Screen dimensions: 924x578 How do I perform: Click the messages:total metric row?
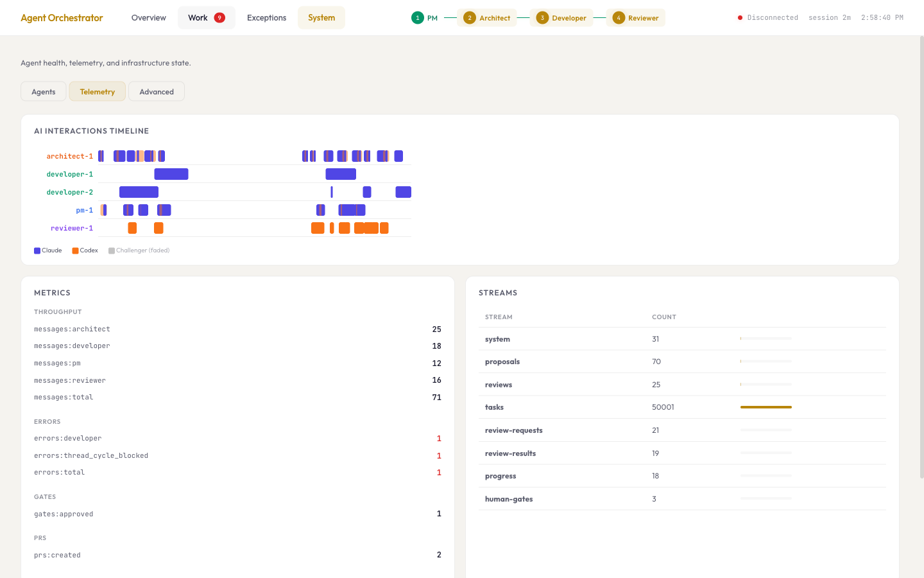(237, 397)
